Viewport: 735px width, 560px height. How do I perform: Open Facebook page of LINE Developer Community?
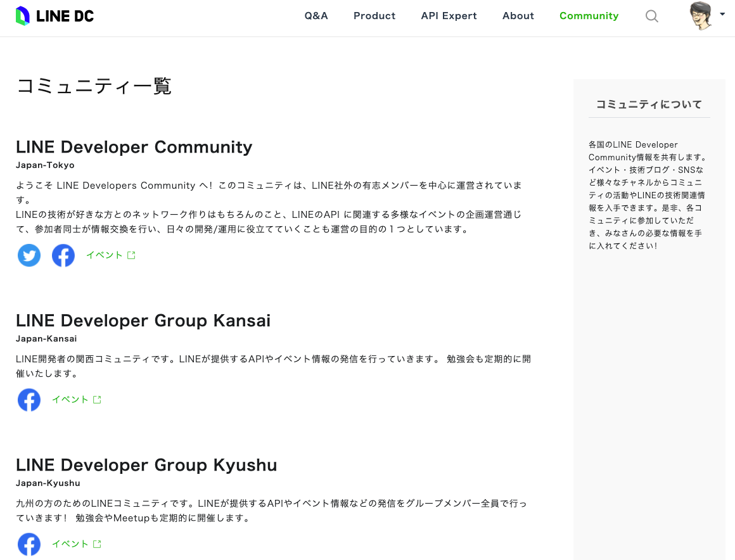pos(63,255)
